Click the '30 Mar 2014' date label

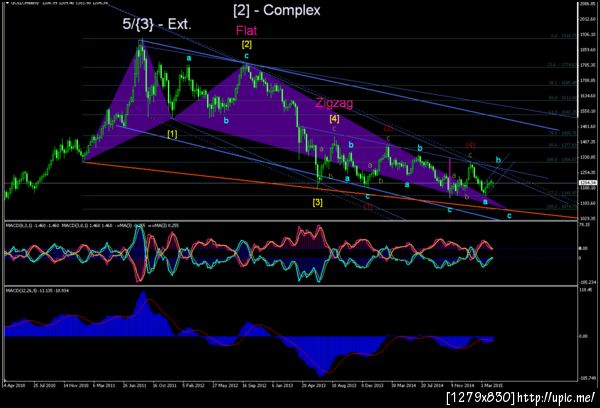(x=403, y=385)
